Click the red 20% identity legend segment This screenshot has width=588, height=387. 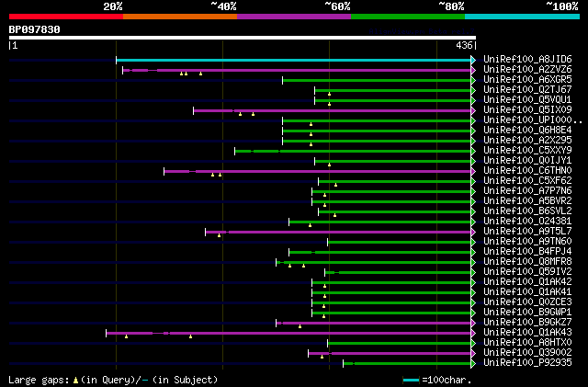pyautogui.click(x=66, y=17)
